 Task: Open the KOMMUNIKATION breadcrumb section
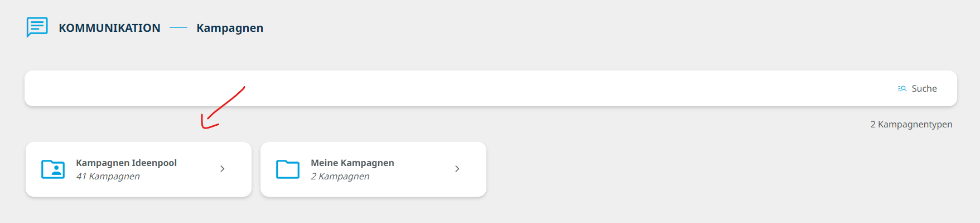pyautogui.click(x=109, y=28)
